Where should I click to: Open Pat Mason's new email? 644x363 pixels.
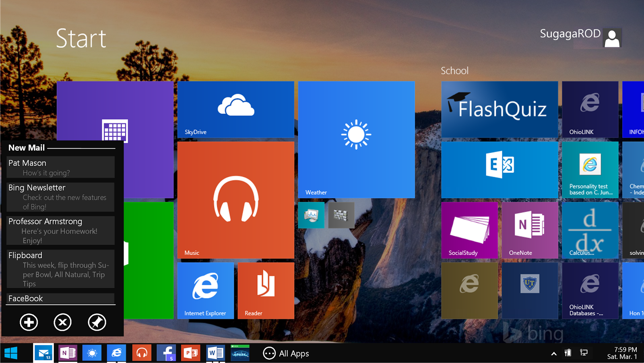point(60,167)
